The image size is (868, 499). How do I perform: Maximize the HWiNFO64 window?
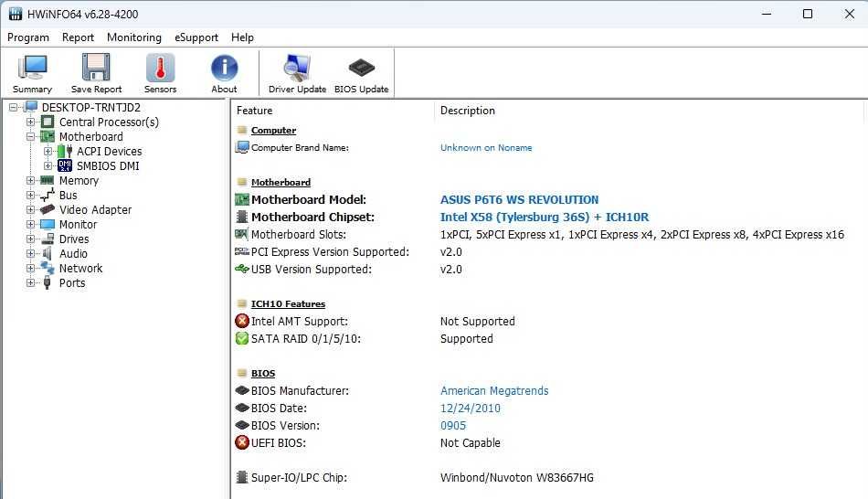tap(808, 14)
